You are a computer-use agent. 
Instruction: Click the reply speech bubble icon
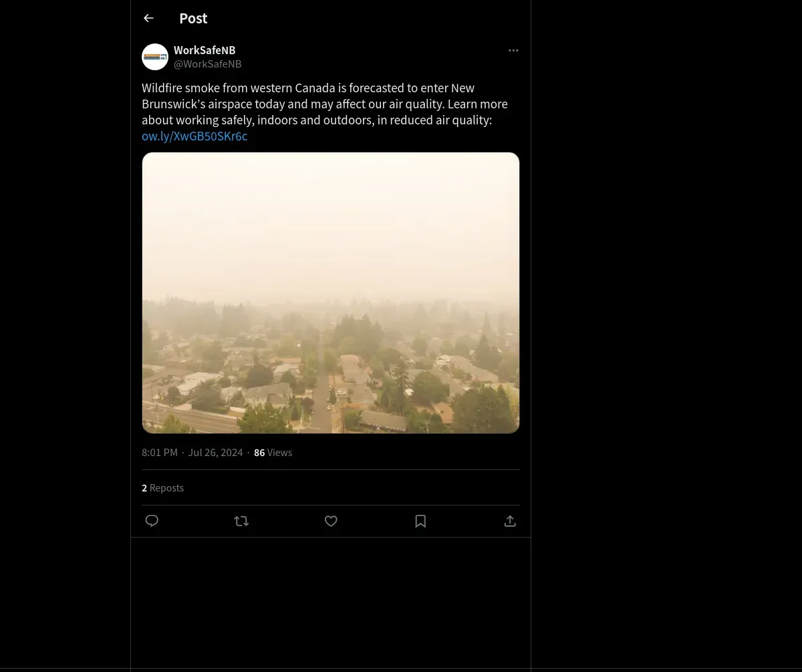point(152,521)
